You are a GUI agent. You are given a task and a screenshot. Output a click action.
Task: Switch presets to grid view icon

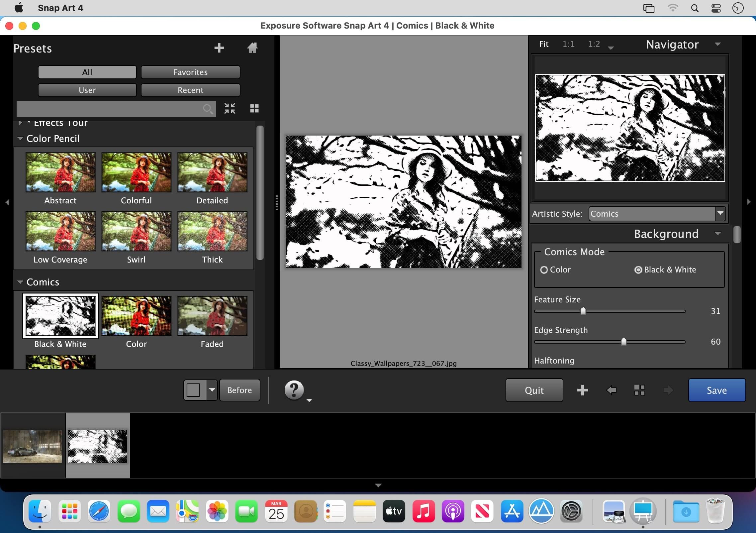coord(254,108)
